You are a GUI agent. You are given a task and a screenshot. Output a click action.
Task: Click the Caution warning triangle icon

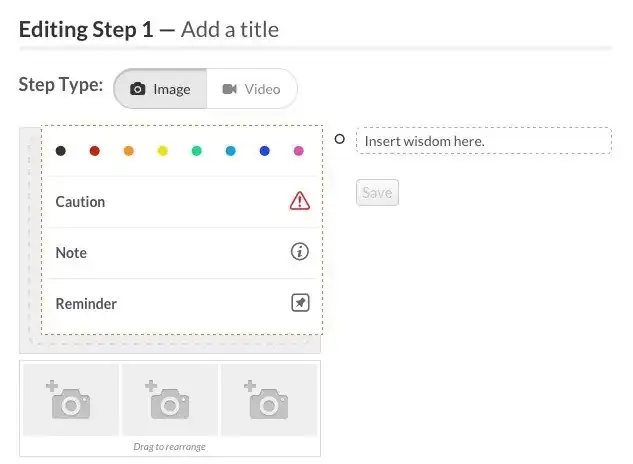[299, 201]
